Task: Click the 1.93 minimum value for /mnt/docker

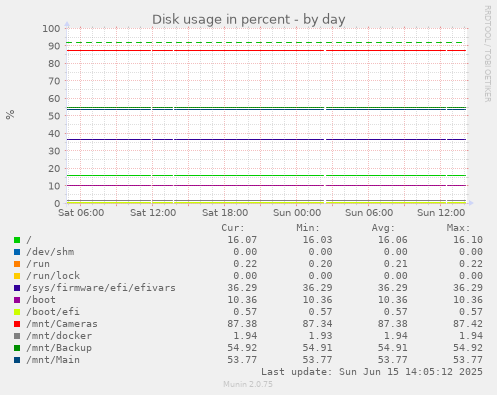Action: [320, 336]
